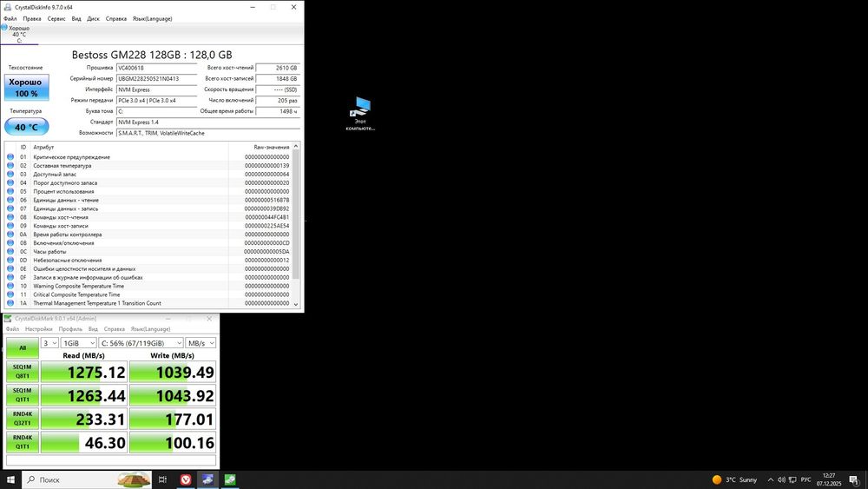868x489 pixels.
Task: Switch to CrystalDiskMark taskbar icon
Action: click(x=230, y=479)
